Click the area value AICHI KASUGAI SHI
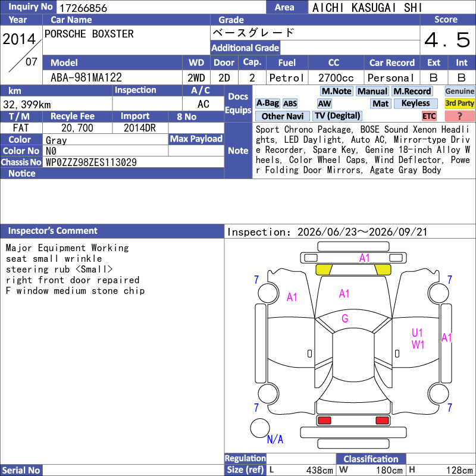This screenshot has width=476, height=476. [x=367, y=8]
